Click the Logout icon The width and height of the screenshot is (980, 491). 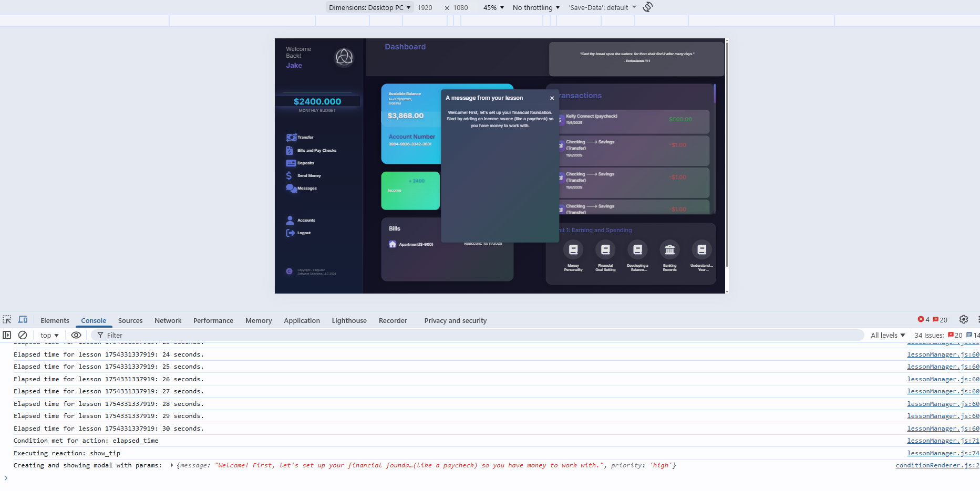tap(290, 233)
